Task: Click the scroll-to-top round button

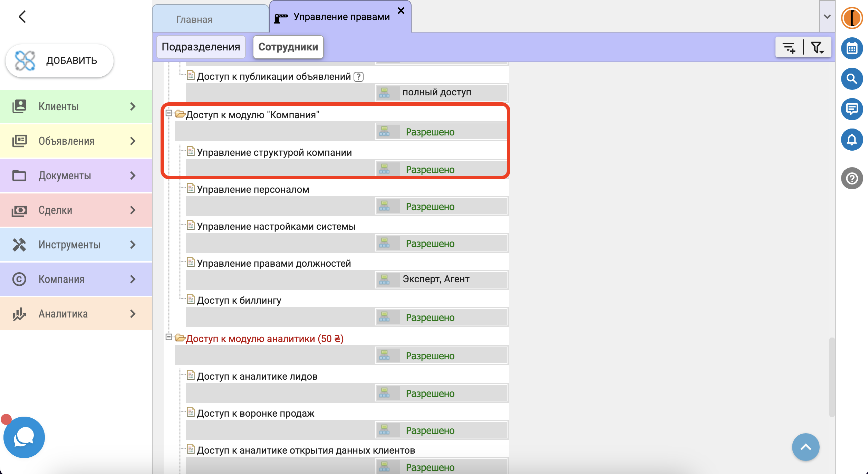Action: (x=806, y=447)
